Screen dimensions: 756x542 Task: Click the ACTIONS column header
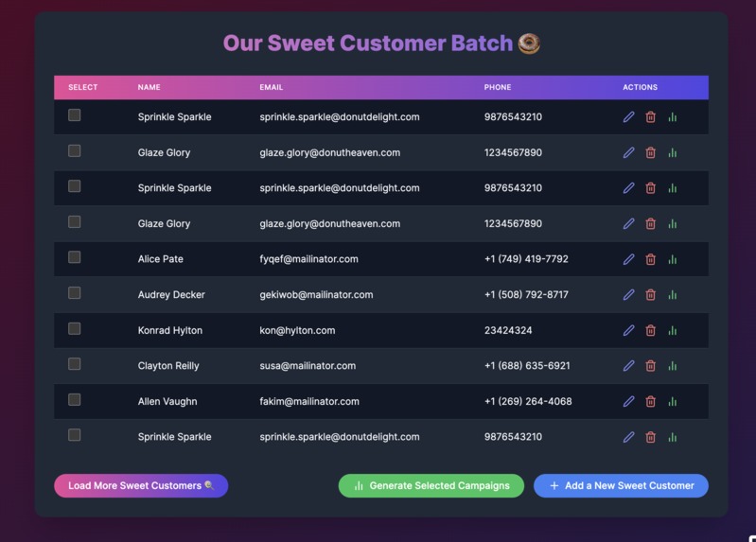640,87
